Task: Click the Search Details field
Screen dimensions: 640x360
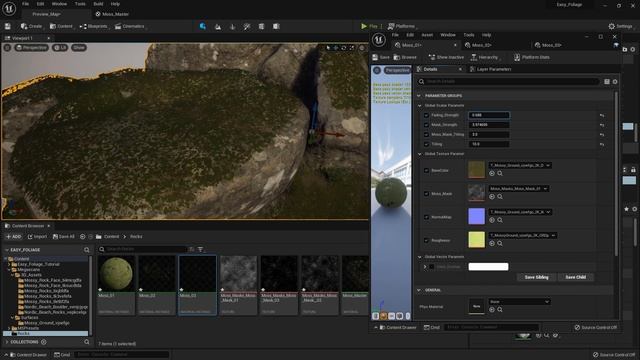Action: pyautogui.click(x=508, y=82)
